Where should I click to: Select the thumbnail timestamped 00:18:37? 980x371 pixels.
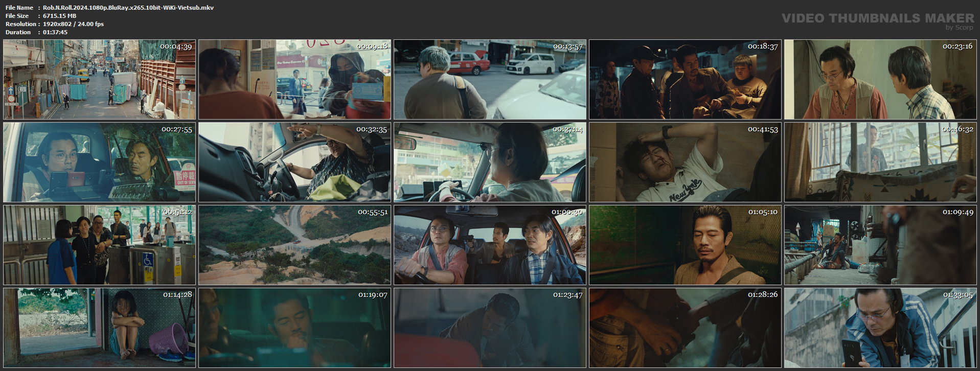click(686, 80)
